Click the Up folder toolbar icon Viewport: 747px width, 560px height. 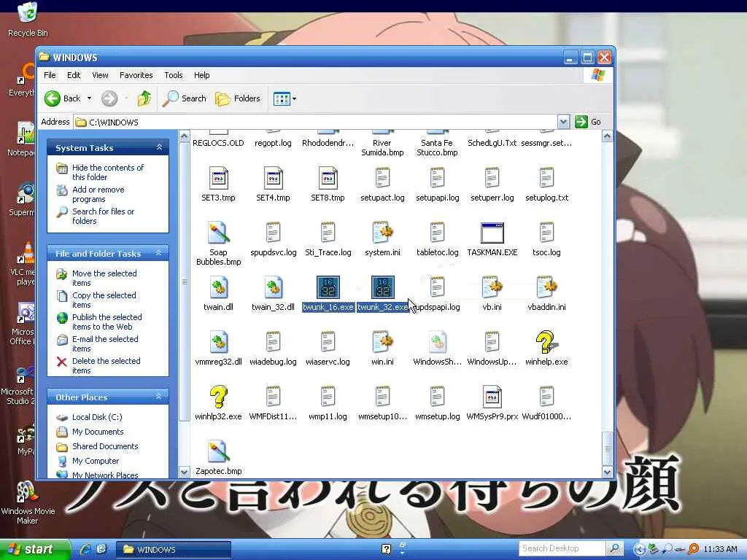tap(144, 98)
